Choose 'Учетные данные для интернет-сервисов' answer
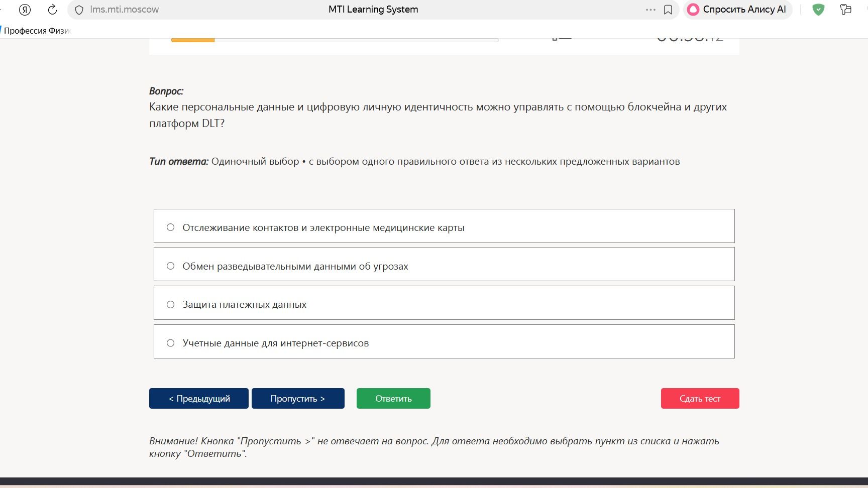The image size is (868, 488). [x=444, y=341]
